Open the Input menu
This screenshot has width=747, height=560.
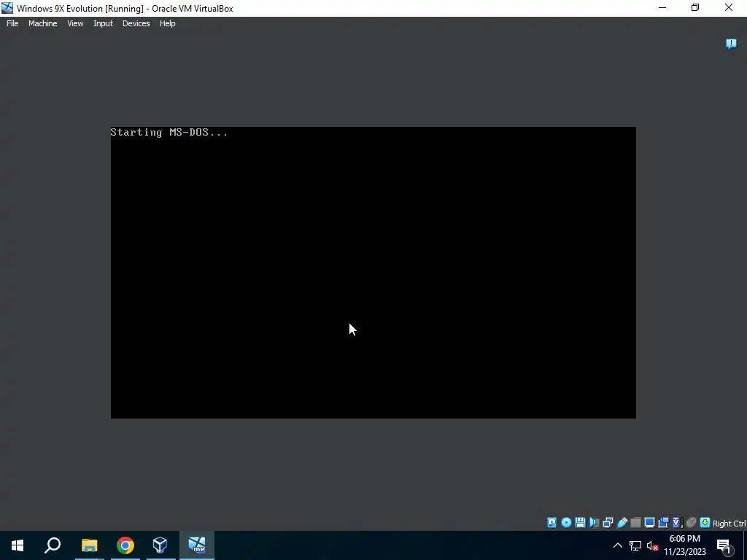click(103, 23)
